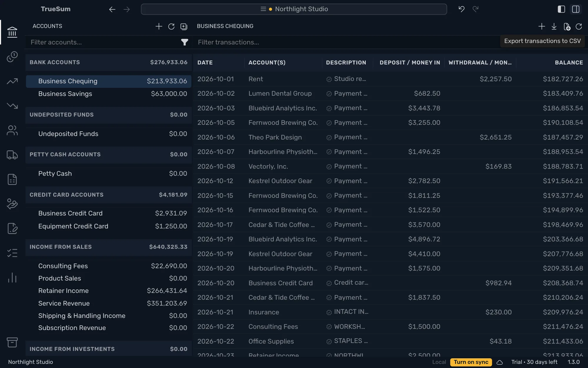The width and height of the screenshot is (588, 368).
Task: Open the invoice document icon in sidebar
Action: pos(12,179)
